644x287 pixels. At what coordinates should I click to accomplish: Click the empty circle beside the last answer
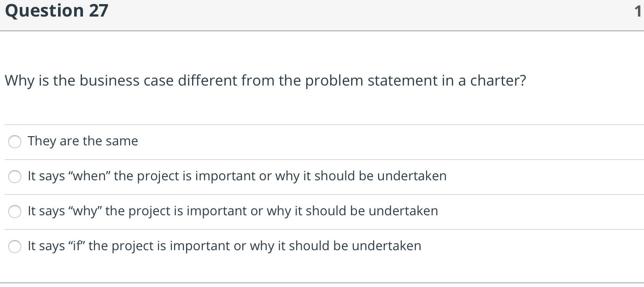[x=14, y=247]
